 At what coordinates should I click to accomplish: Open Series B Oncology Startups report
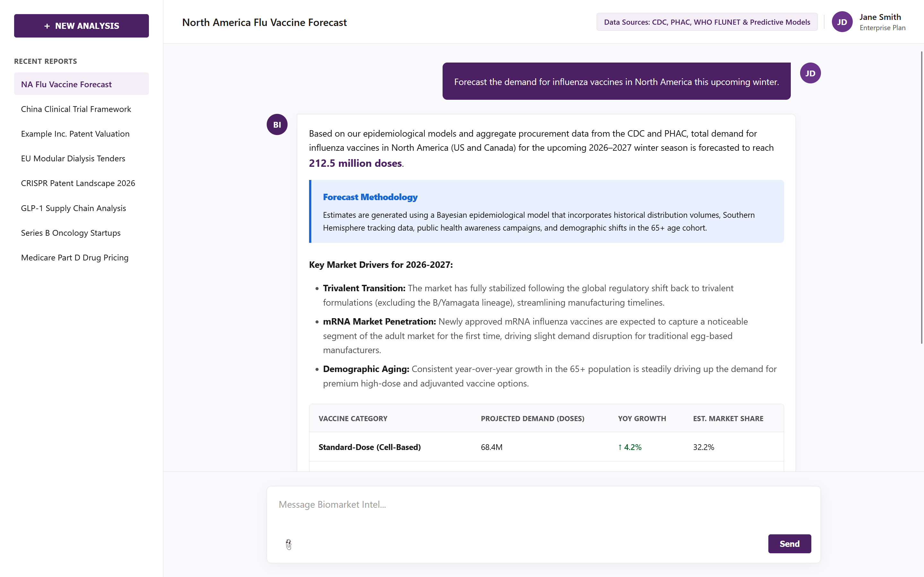pyautogui.click(x=71, y=233)
